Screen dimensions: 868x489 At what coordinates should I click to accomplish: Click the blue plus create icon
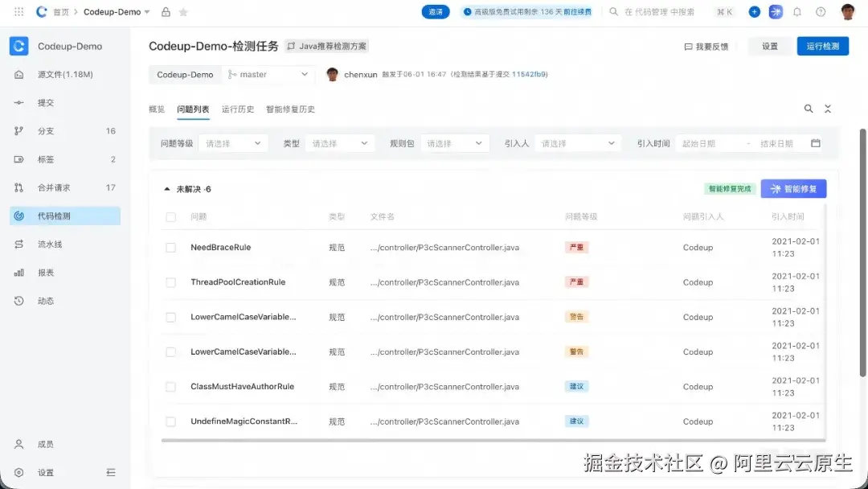(x=754, y=11)
